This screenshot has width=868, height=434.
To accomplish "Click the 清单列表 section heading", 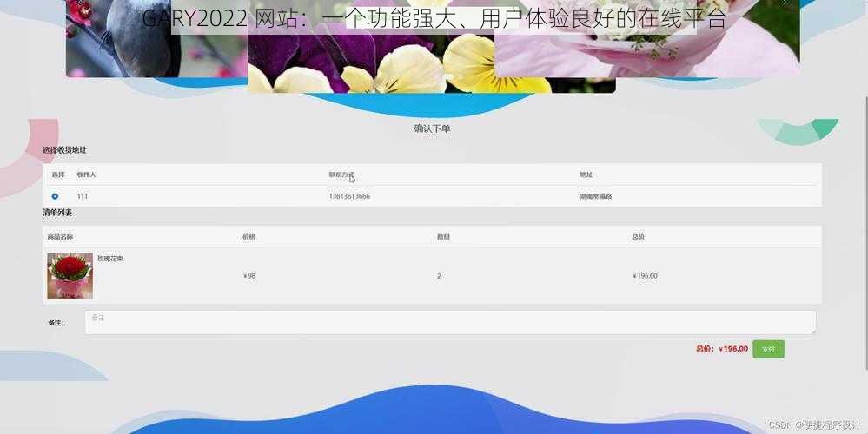I will pos(57,213).
